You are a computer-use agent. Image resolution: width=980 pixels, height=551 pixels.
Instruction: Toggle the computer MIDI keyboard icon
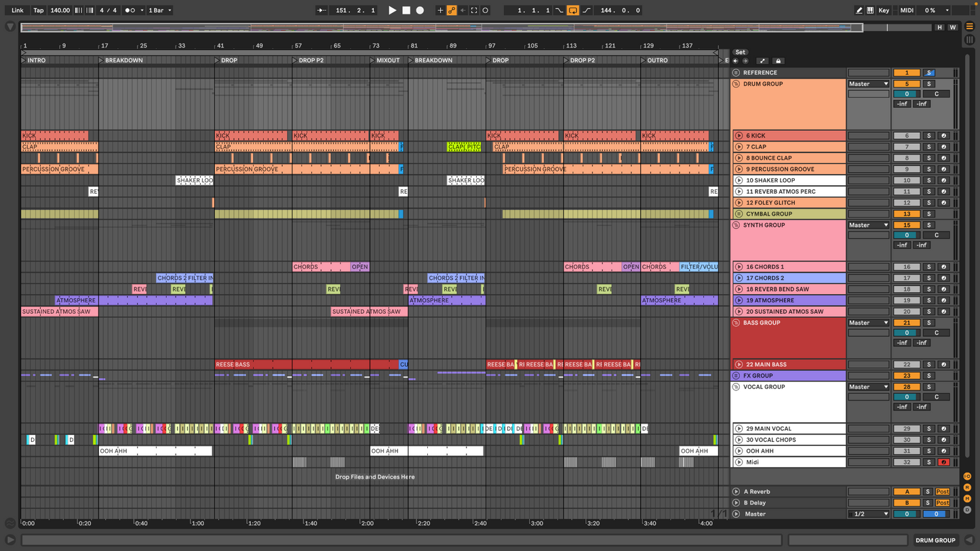870,10
